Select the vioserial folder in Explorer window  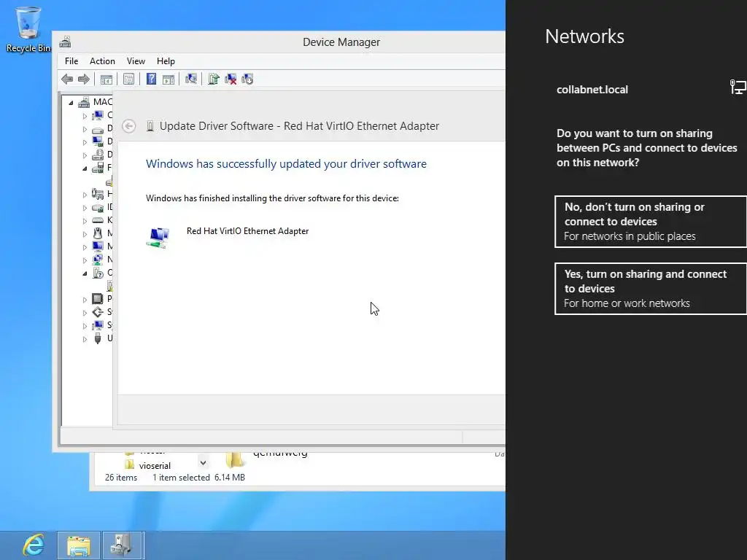click(x=147, y=465)
